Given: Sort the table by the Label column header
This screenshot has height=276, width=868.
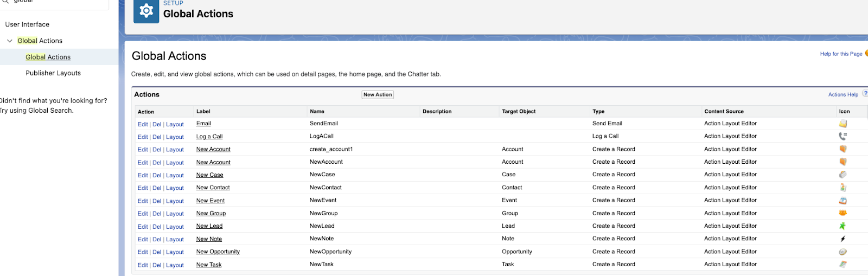Looking at the screenshot, I should tap(203, 111).
